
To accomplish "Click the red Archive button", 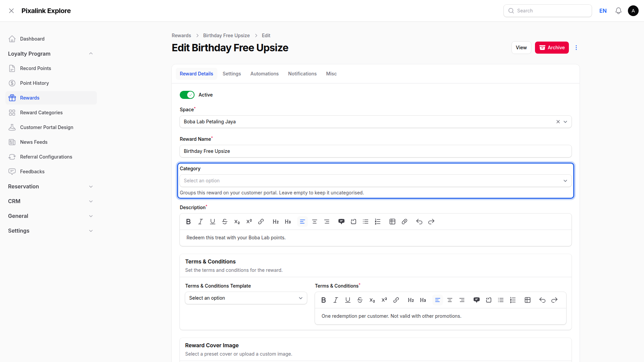I will pos(552,48).
